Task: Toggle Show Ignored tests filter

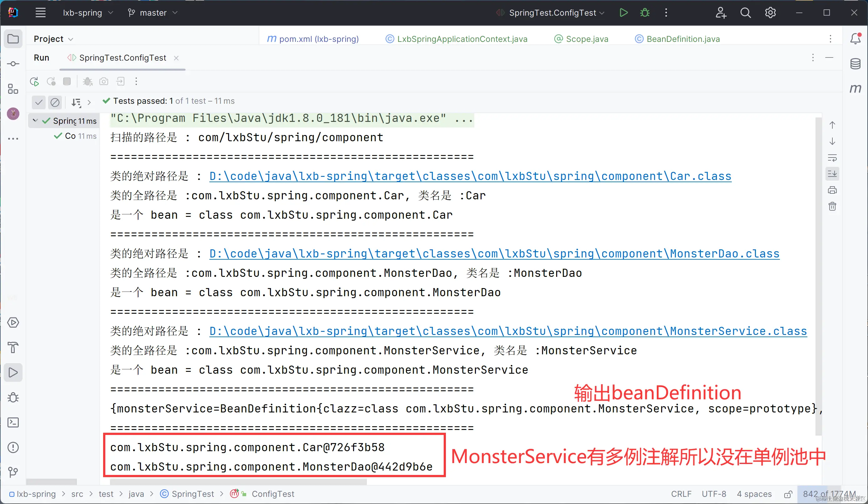Action: 55,102
